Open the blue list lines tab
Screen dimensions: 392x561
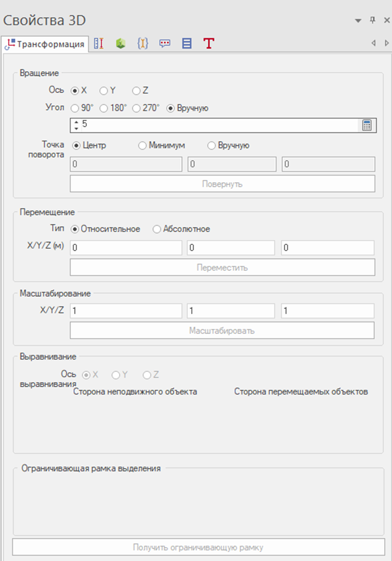coord(187,43)
